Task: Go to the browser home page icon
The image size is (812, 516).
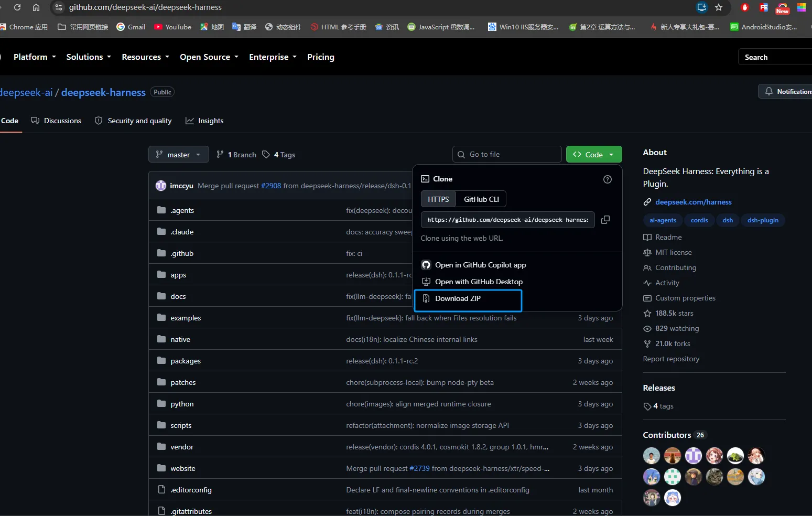Action: coord(36,7)
